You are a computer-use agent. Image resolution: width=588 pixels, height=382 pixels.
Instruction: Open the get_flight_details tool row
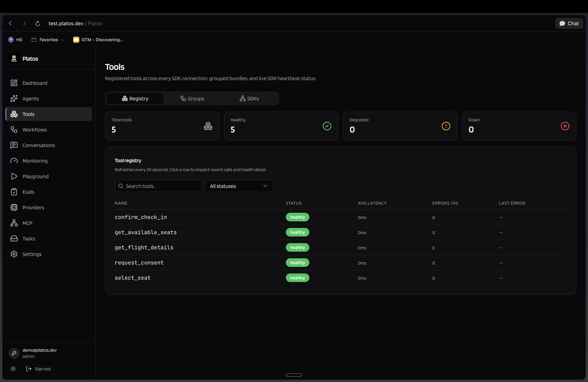144,248
